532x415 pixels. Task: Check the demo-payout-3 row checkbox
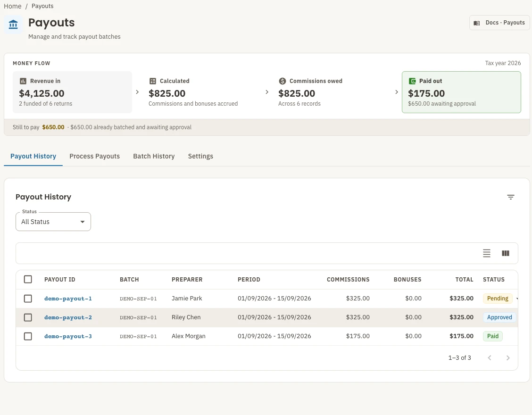28,336
